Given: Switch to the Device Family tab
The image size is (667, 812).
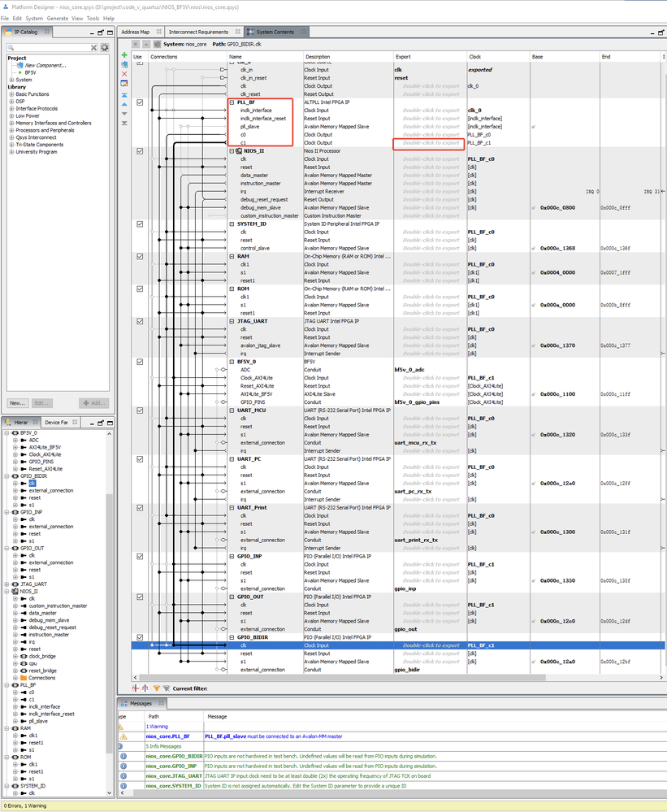Looking at the screenshot, I should (x=56, y=423).
